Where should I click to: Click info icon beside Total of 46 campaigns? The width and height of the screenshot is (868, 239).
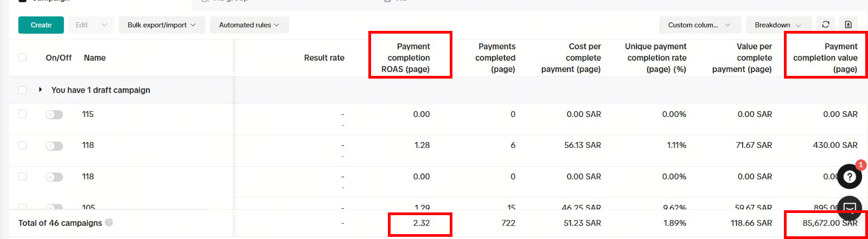point(109,223)
